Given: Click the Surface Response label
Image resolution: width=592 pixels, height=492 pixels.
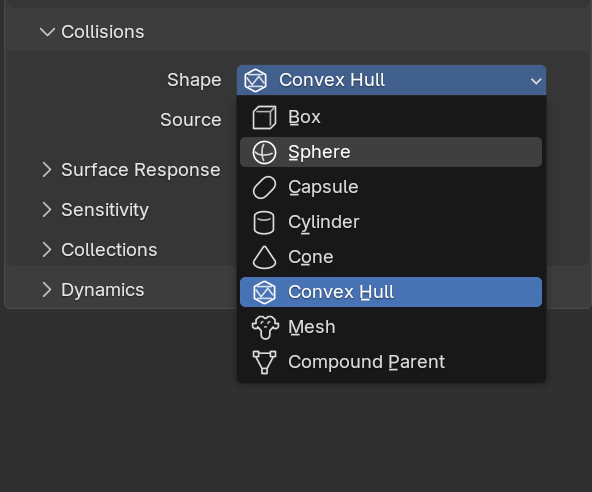Looking at the screenshot, I should pos(141,170).
